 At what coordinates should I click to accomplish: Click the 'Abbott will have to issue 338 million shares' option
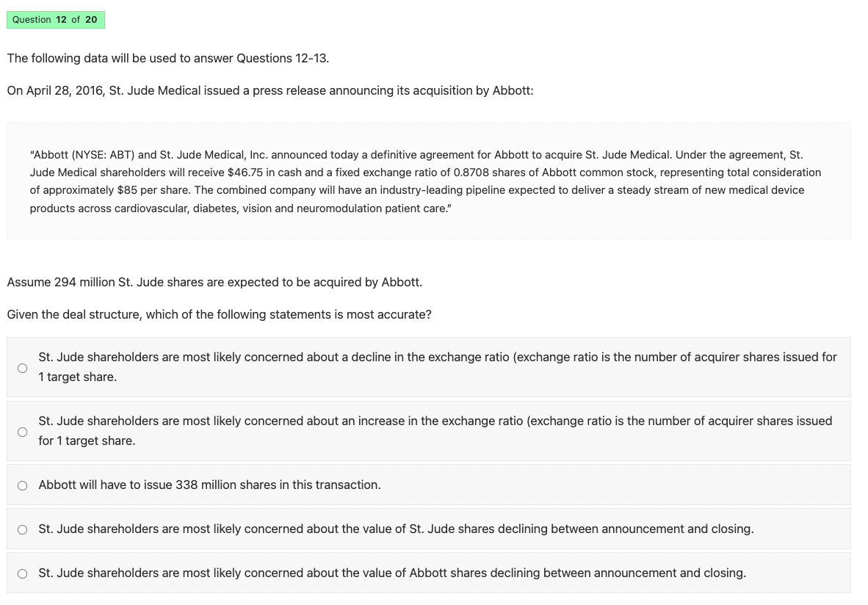[x=209, y=485]
